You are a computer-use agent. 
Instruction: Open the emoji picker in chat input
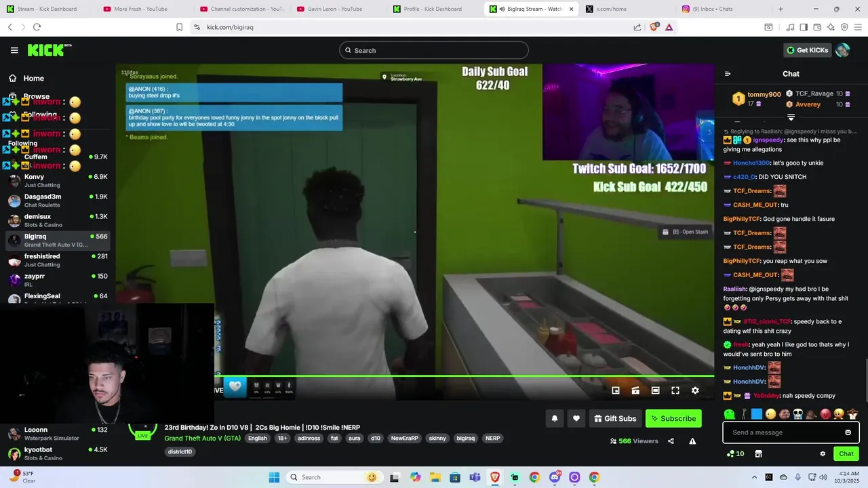pos(848,432)
